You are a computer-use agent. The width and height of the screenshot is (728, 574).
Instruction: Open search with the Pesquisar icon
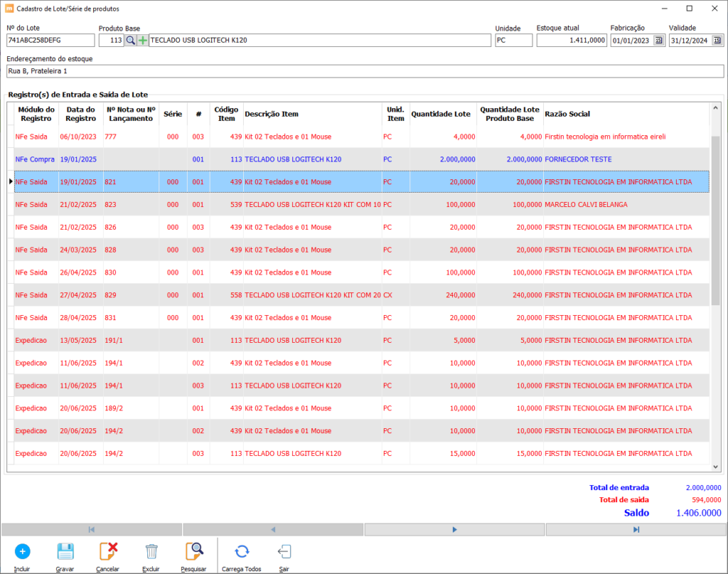pyautogui.click(x=193, y=551)
